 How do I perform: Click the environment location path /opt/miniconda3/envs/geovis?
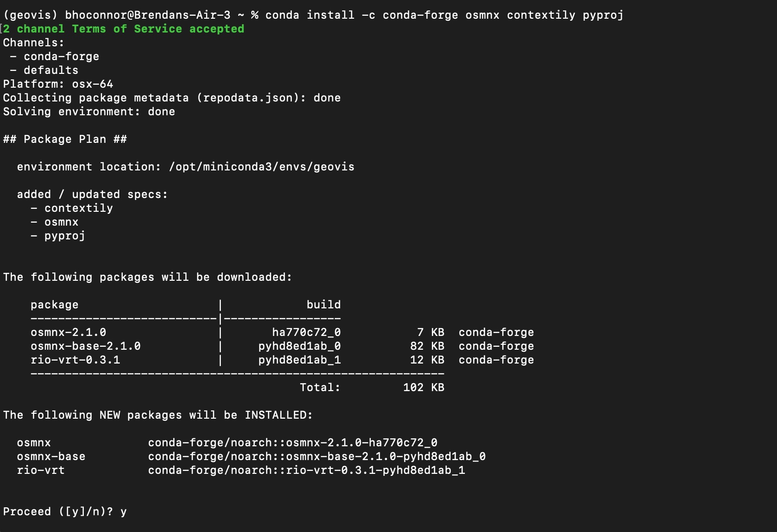[x=261, y=167]
